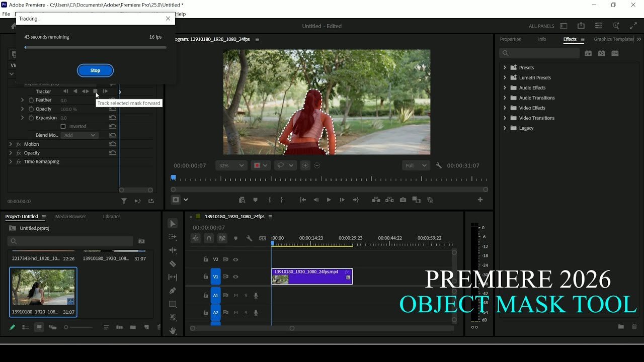The width and height of the screenshot is (644, 362).
Task: Click timeline display settings wrench
Action: click(249, 238)
